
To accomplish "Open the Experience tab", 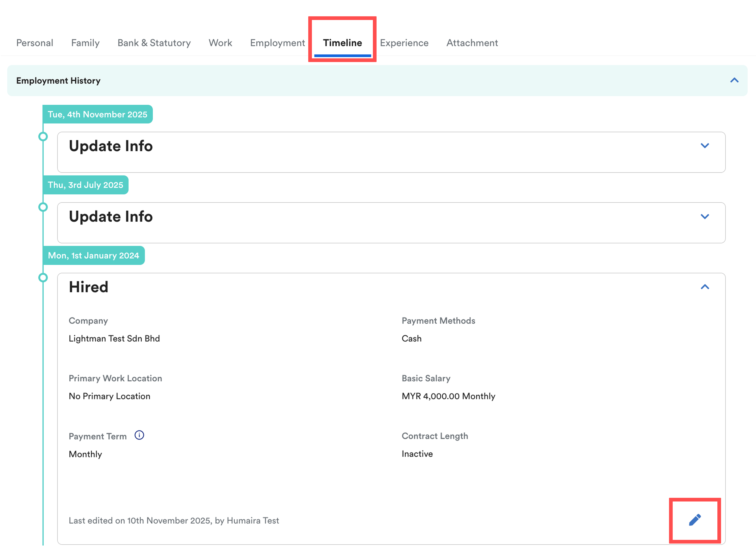I will coord(404,43).
